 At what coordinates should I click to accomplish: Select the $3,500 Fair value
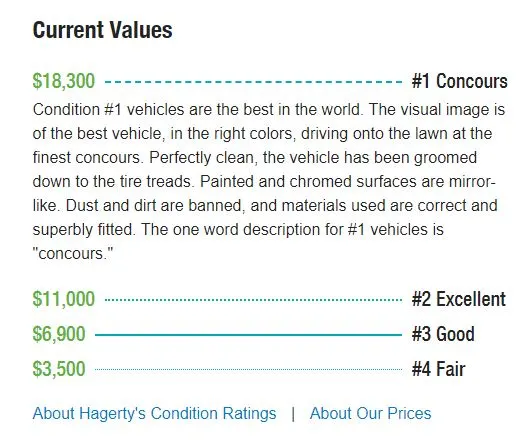(59, 369)
